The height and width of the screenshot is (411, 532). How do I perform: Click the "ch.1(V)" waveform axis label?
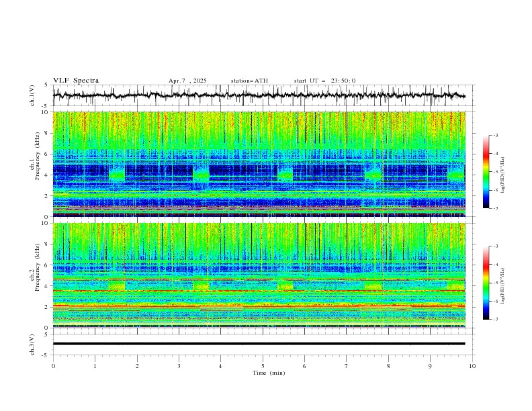[x=32, y=95]
